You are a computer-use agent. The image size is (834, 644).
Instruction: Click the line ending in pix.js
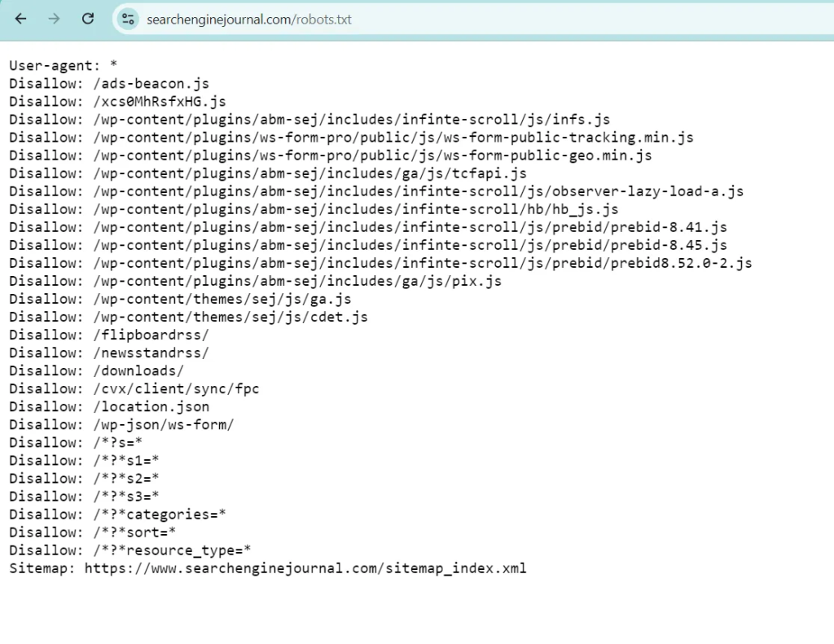point(255,282)
